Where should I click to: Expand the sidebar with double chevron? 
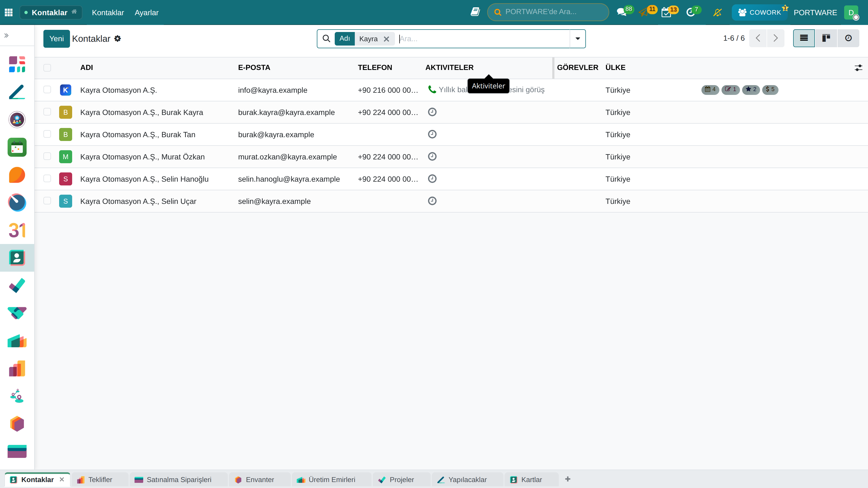coord(7,35)
